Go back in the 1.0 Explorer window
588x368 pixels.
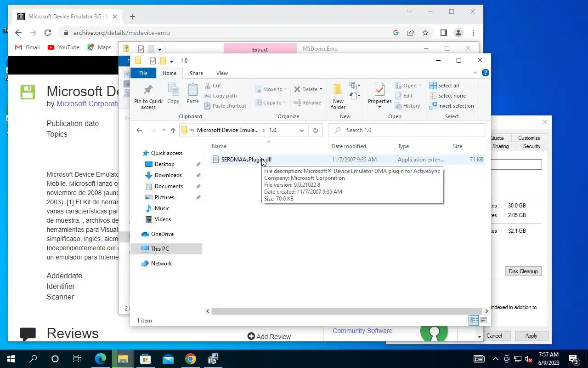139,130
